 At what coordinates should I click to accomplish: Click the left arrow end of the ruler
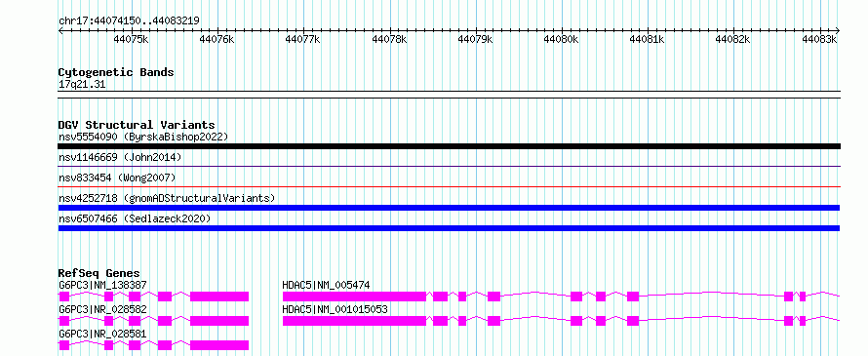(x=60, y=30)
